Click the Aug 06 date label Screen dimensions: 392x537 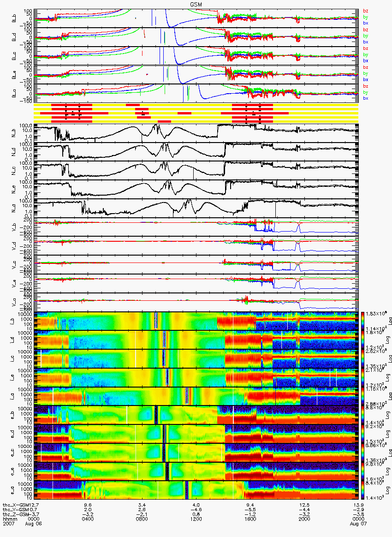[x=34, y=524]
